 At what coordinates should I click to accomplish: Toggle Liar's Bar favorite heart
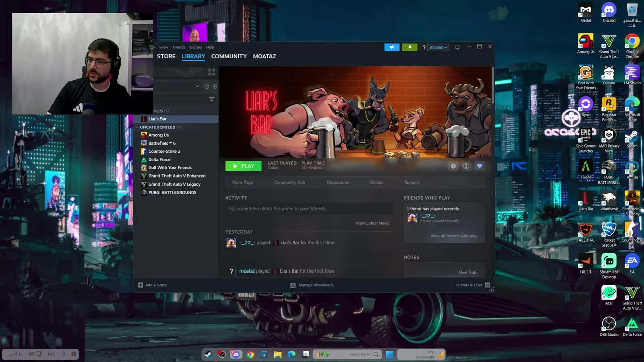[x=479, y=166]
